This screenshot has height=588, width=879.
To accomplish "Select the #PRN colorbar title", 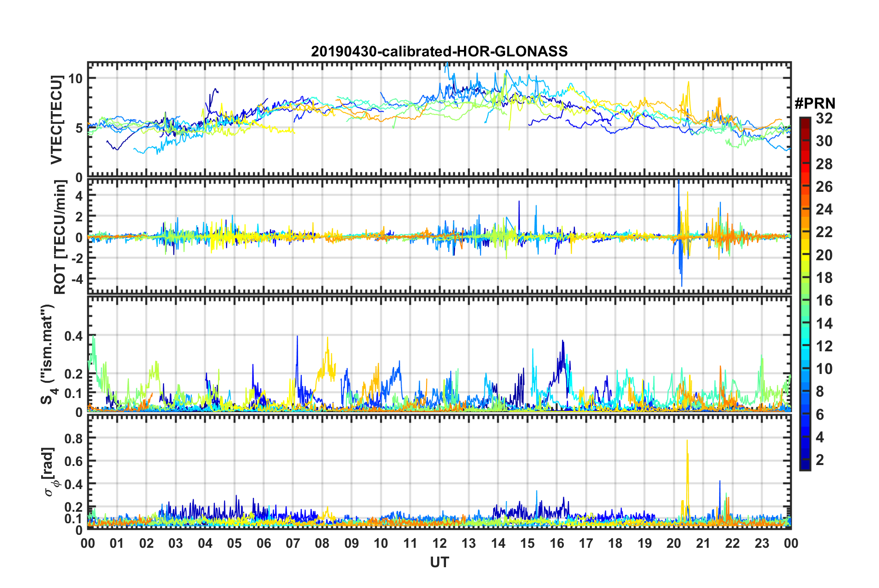I will pyautogui.click(x=815, y=104).
